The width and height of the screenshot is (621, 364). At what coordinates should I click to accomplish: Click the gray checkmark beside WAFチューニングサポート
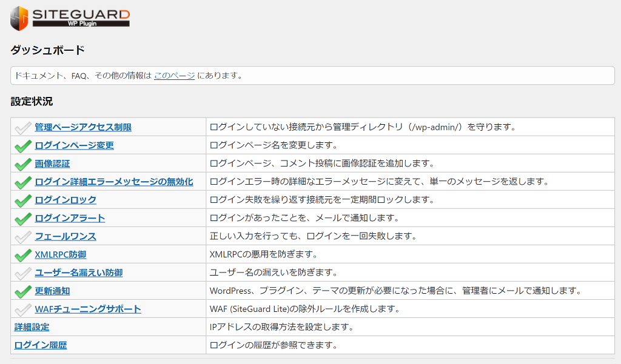(23, 309)
